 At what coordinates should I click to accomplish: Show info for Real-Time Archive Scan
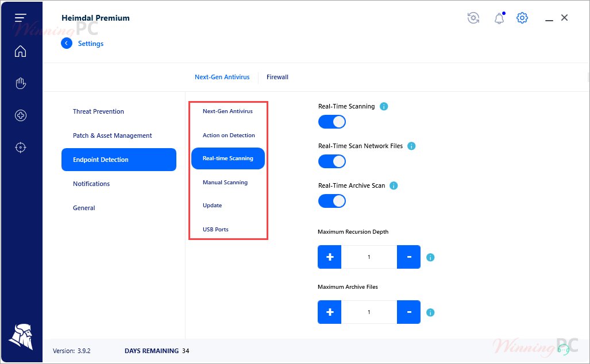click(394, 185)
